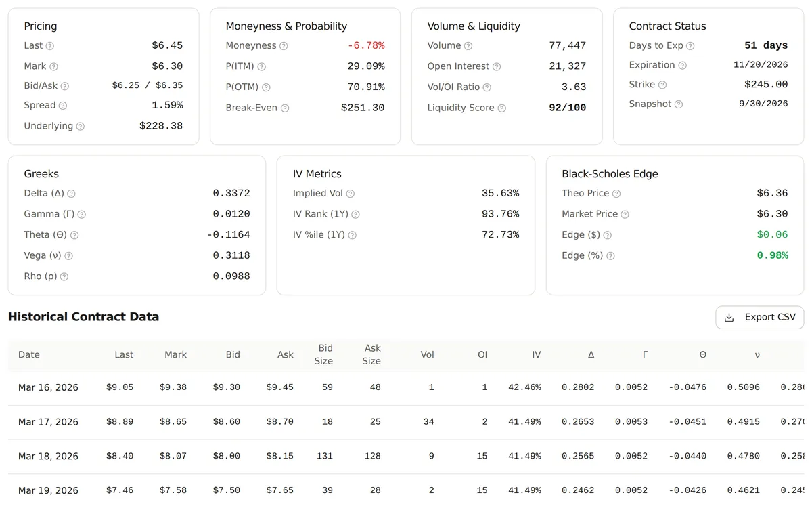Click the Historical Contract Data heading
812x508 pixels.
pyautogui.click(x=83, y=317)
